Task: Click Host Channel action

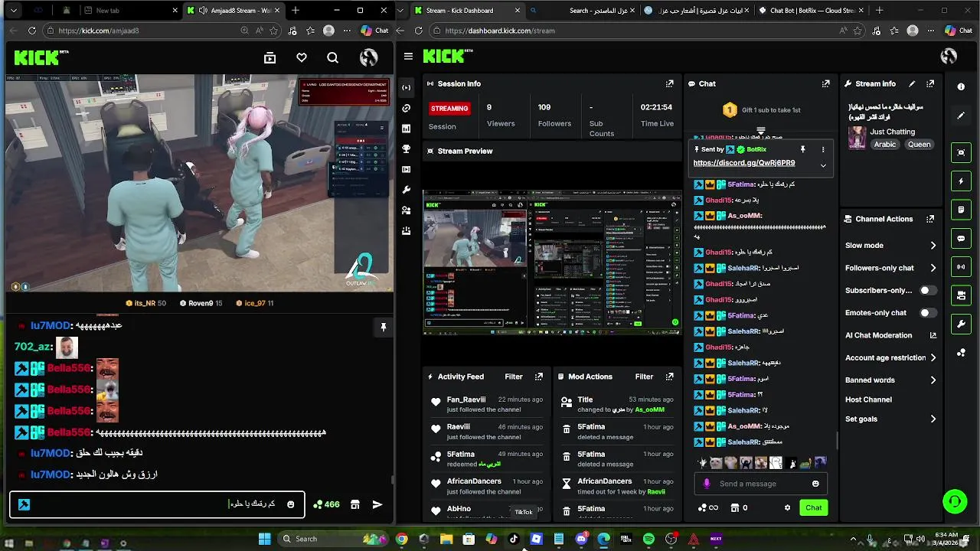Action: click(868, 399)
